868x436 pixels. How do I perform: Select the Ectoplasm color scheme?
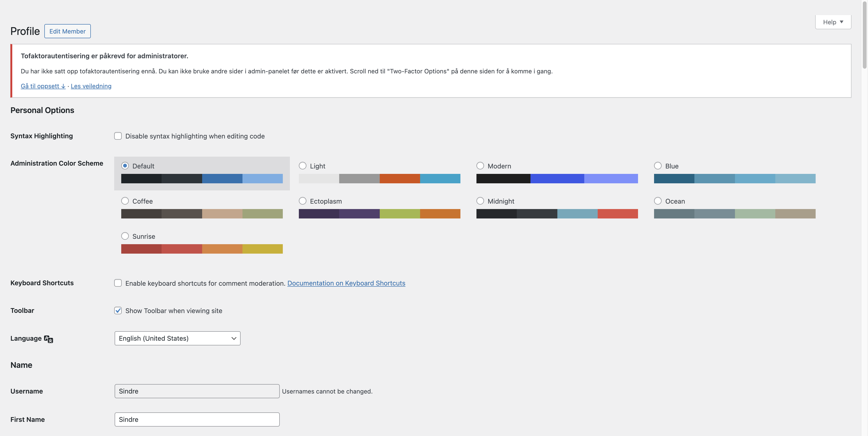click(302, 201)
